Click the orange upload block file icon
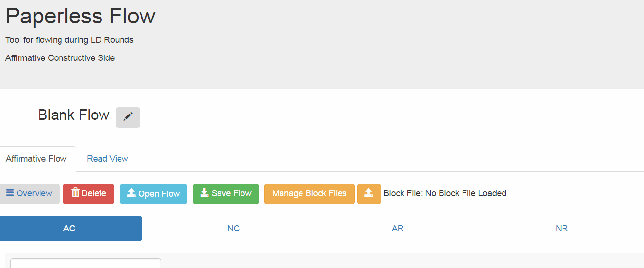This screenshot has width=644, height=268. [369, 194]
